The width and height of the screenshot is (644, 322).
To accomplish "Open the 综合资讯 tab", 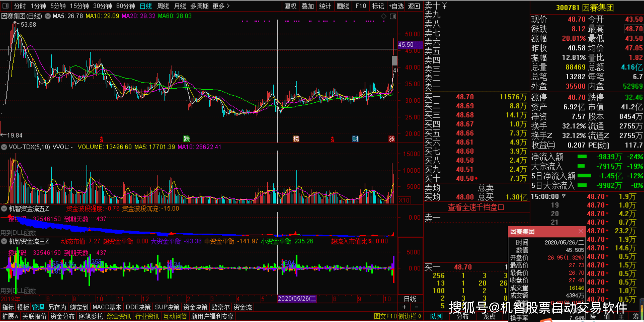I will click(119, 316).
